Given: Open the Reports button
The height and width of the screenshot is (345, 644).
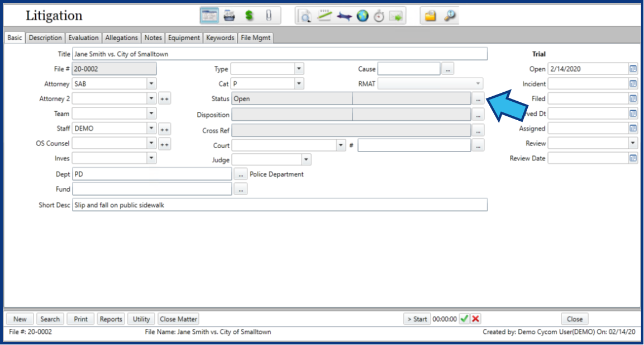Looking at the screenshot, I should coord(111,319).
